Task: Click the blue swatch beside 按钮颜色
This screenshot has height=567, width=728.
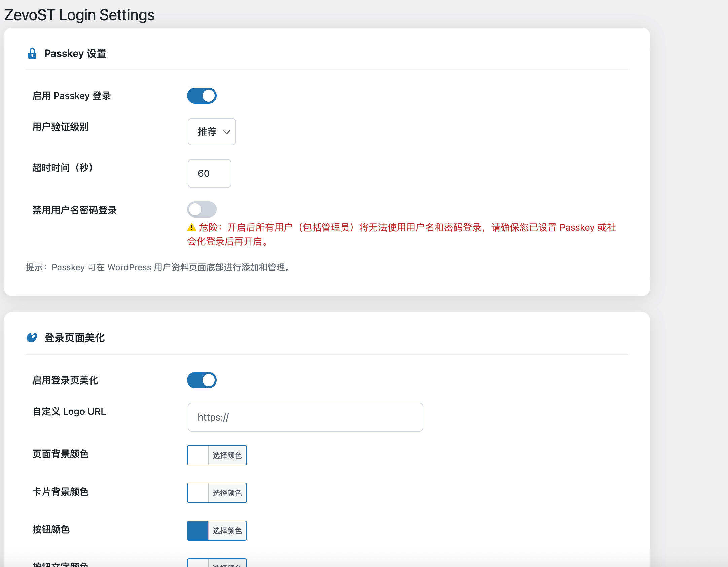Action: 197,530
